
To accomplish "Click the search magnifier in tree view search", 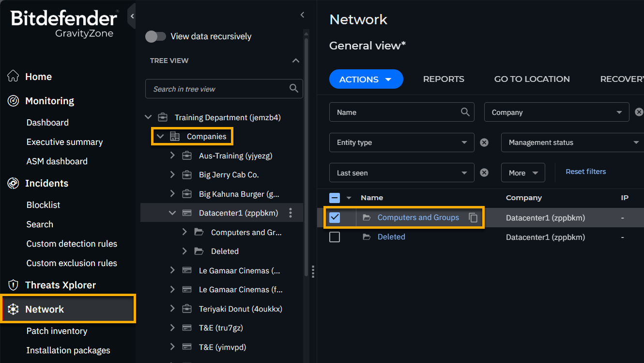I will (x=293, y=89).
